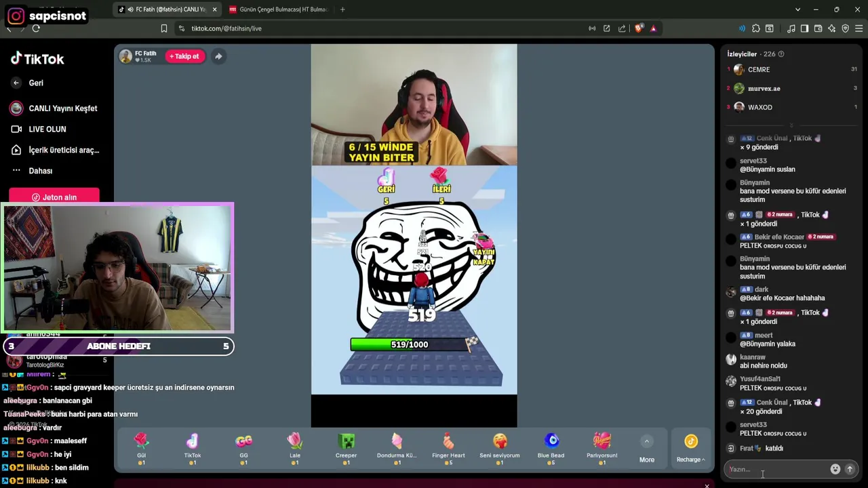
Task: Follow FC Fatih with Takip et button
Action: tap(184, 56)
